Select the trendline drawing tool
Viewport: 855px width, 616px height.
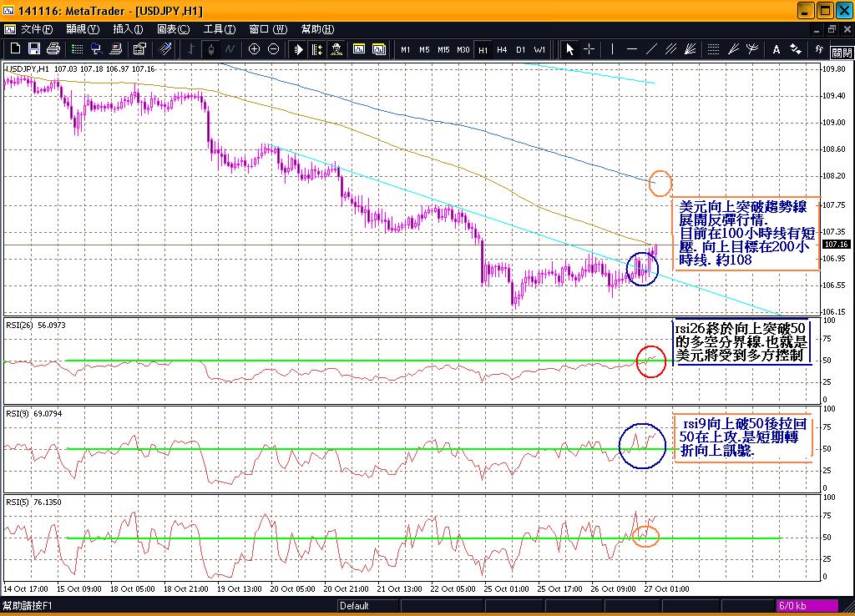coord(651,49)
